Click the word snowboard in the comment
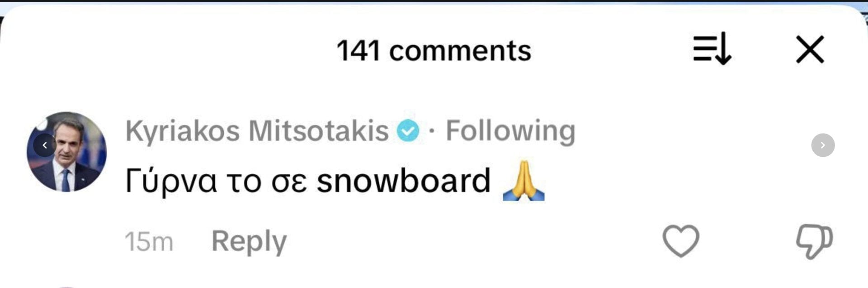Image resolution: width=868 pixels, height=288 pixels. (x=403, y=180)
